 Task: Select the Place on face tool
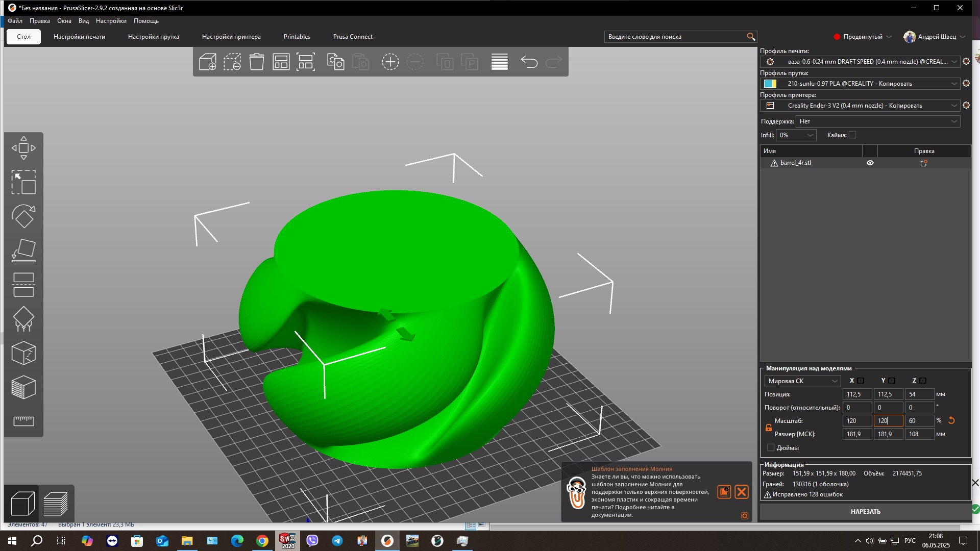[x=23, y=251]
